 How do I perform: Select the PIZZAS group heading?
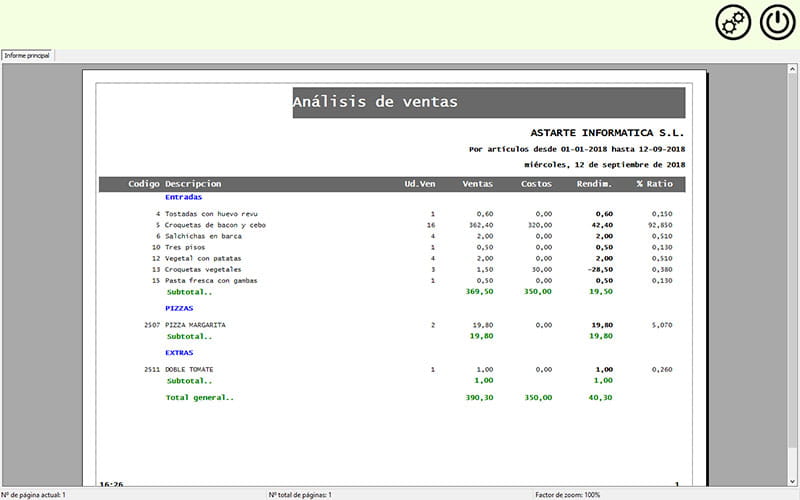coord(179,309)
